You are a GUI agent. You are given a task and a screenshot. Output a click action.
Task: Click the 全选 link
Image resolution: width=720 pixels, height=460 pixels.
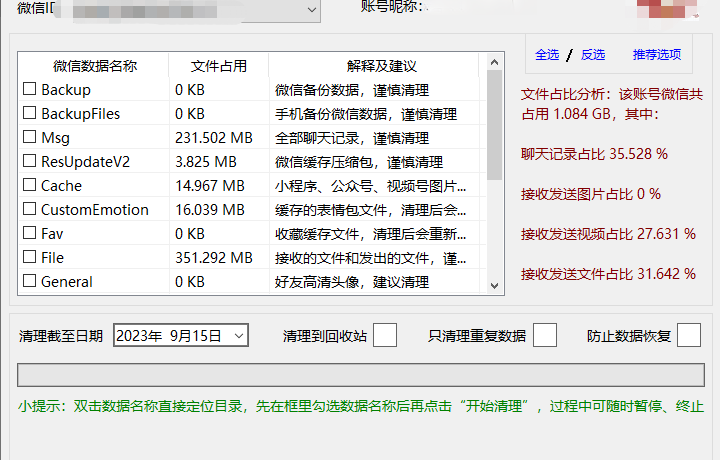point(547,55)
